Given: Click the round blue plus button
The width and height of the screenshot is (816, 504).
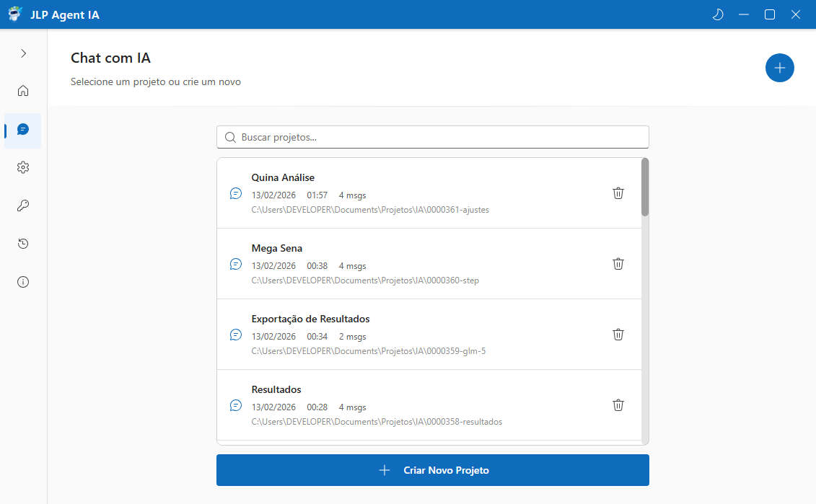Looking at the screenshot, I should [779, 68].
